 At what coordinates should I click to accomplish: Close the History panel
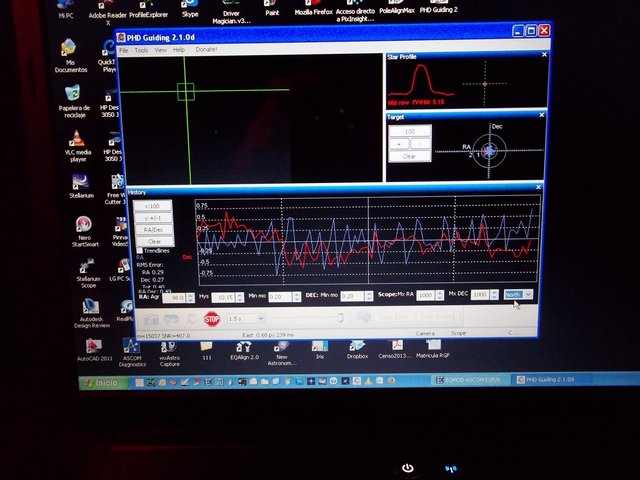pyautogui.click(x=538, y=187)
